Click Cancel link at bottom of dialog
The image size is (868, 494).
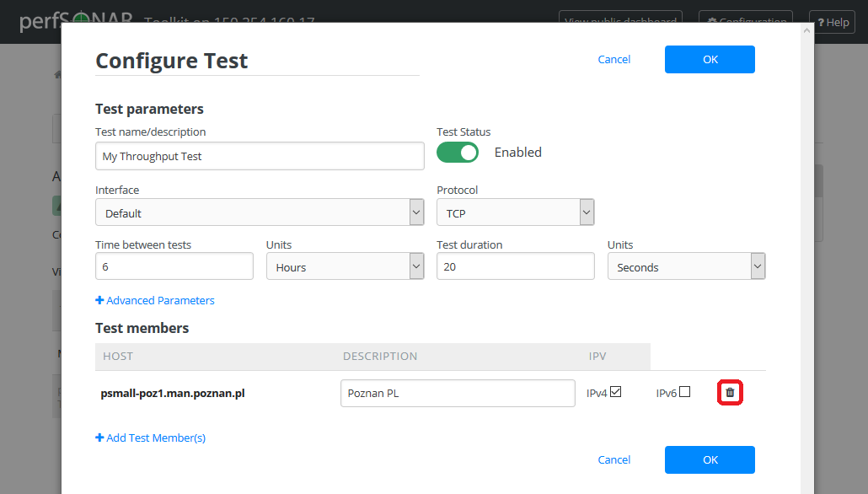pyautogui.click(x=613, y=459)
